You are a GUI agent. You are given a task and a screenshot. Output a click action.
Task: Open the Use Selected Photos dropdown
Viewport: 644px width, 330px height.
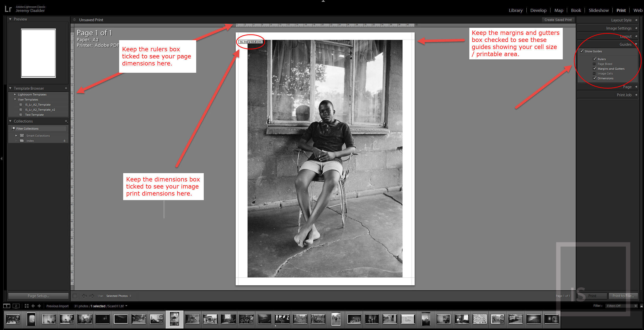tap(119, 296)
